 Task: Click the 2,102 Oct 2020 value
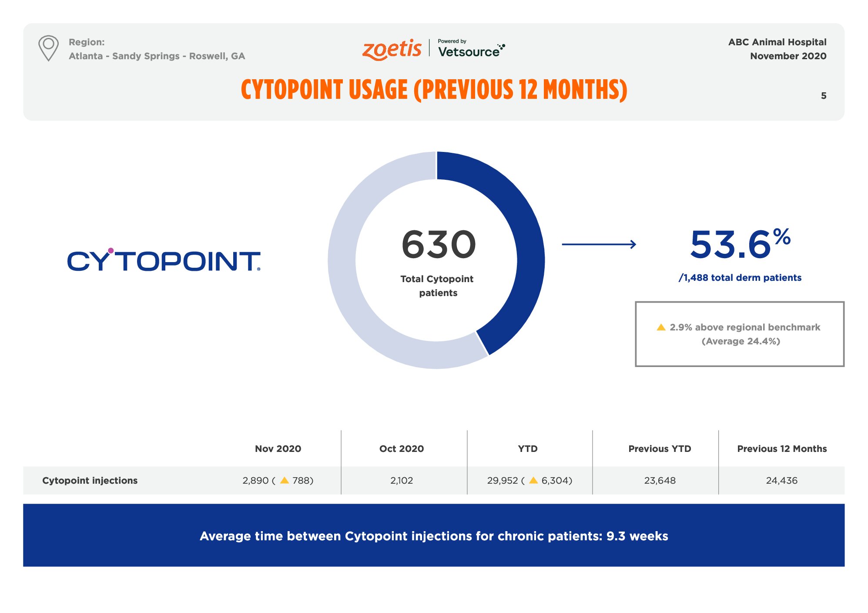401,481
